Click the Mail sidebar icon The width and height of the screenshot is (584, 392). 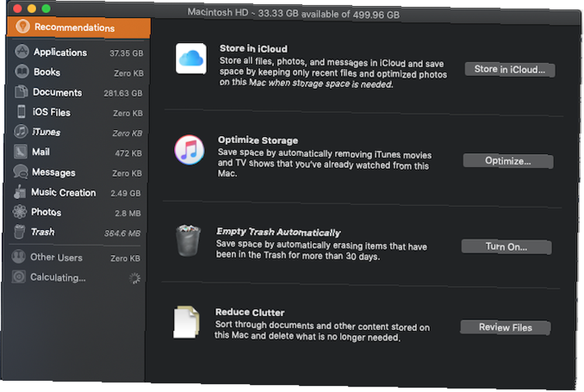(x=20, y=151)
